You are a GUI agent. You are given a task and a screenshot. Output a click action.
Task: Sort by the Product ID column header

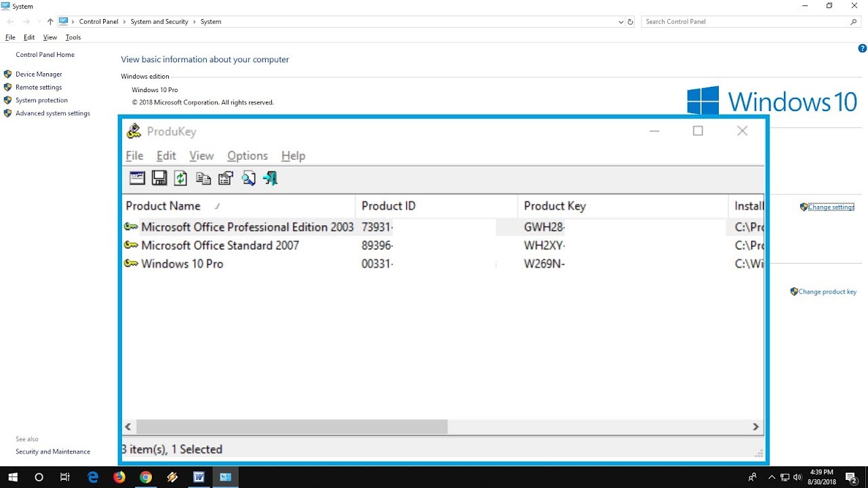[437, 206]
